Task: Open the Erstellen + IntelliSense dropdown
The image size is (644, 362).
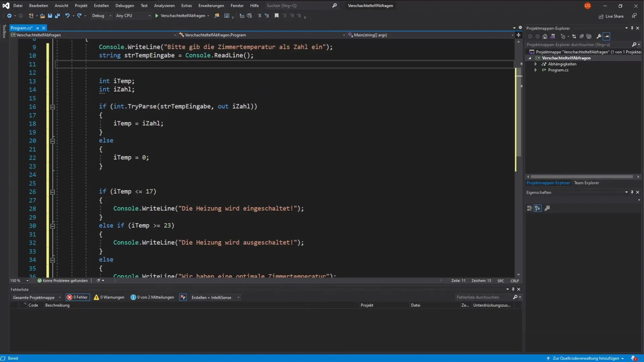Action: coord(215,298)
